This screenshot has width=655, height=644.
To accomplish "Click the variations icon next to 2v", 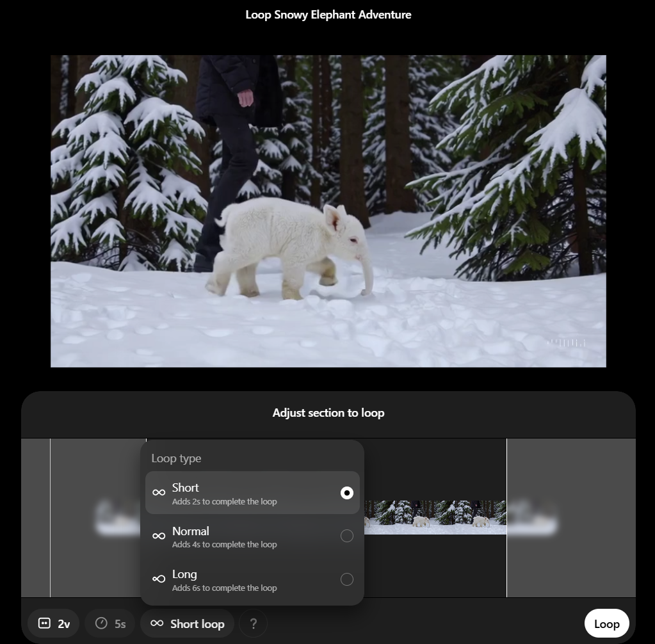I will 44,623.
